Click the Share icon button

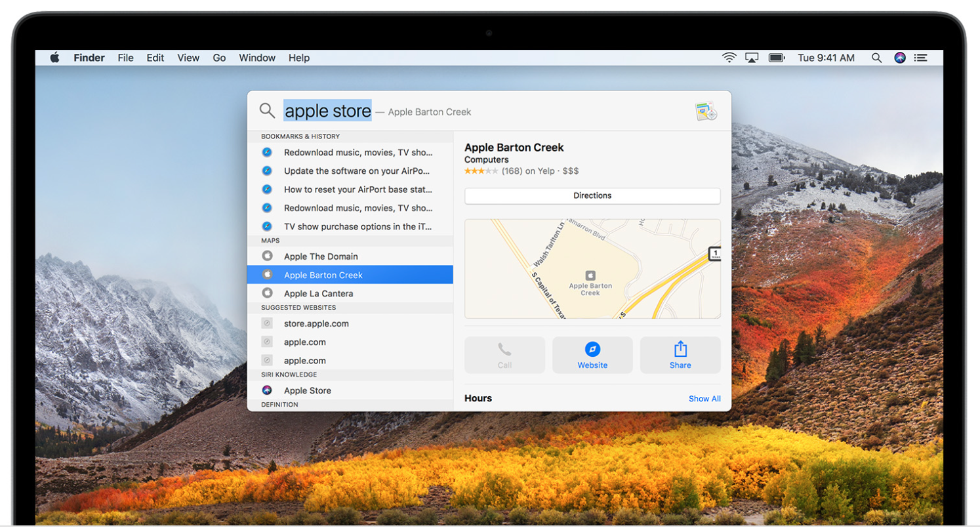680,350
